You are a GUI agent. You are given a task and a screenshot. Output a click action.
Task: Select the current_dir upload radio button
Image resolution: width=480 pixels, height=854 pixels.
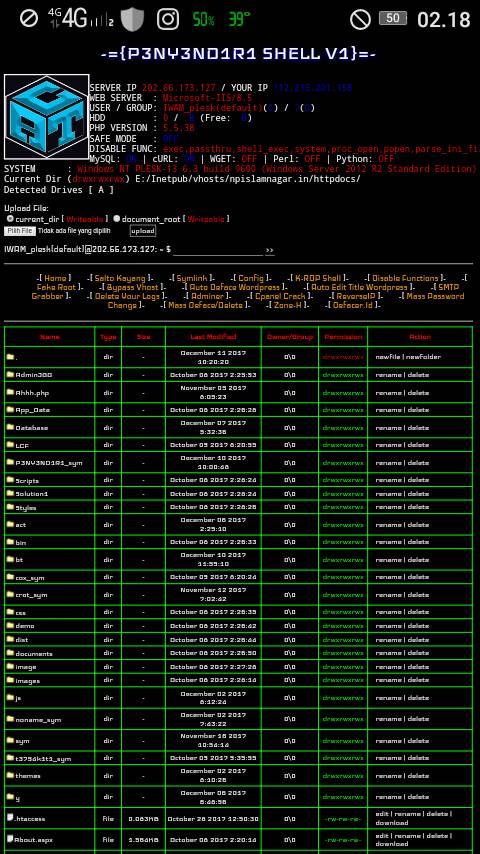coord(10,218)
